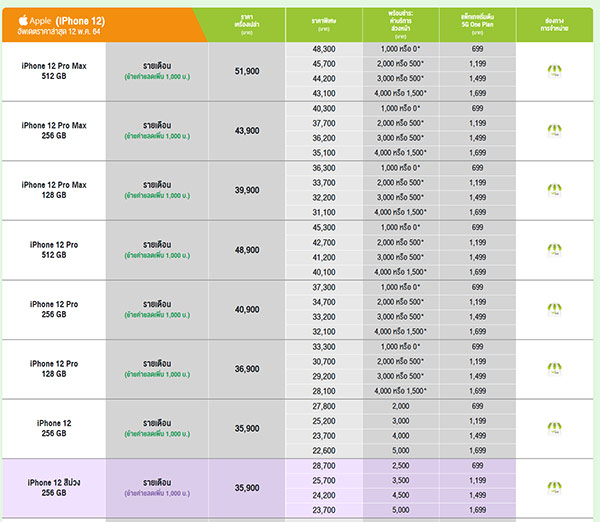Click the special price 31,100
The width and height of the screenshot is (600, 522).
pos(324,212)
